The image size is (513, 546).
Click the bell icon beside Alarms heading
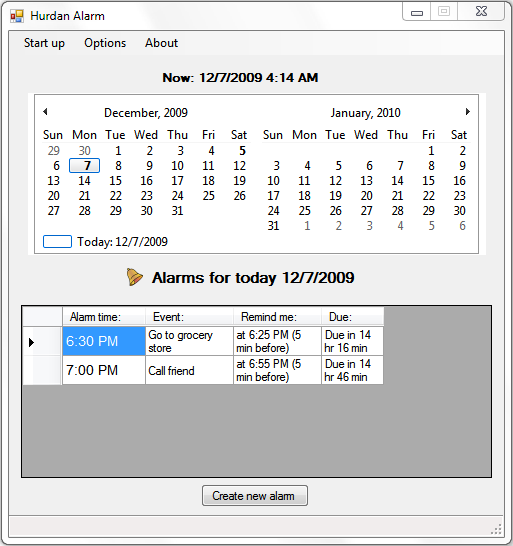click(x=134, y=277)
